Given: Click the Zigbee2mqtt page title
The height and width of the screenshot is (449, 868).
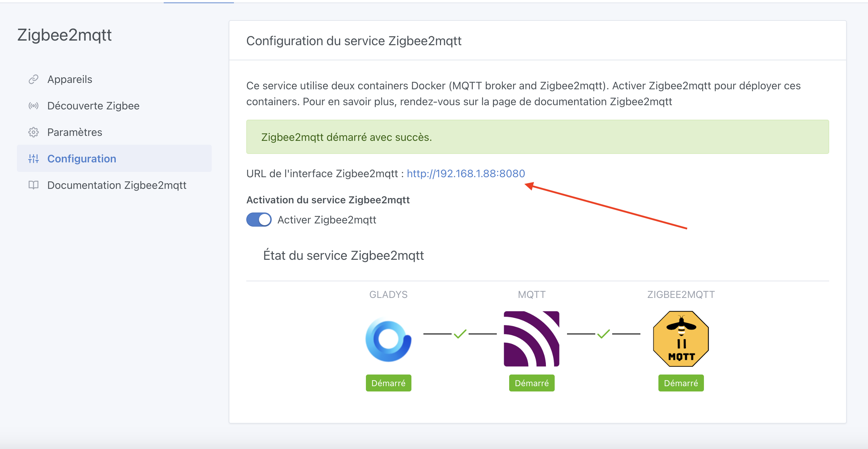Looking at the screenshot, I should click(65, 35).
